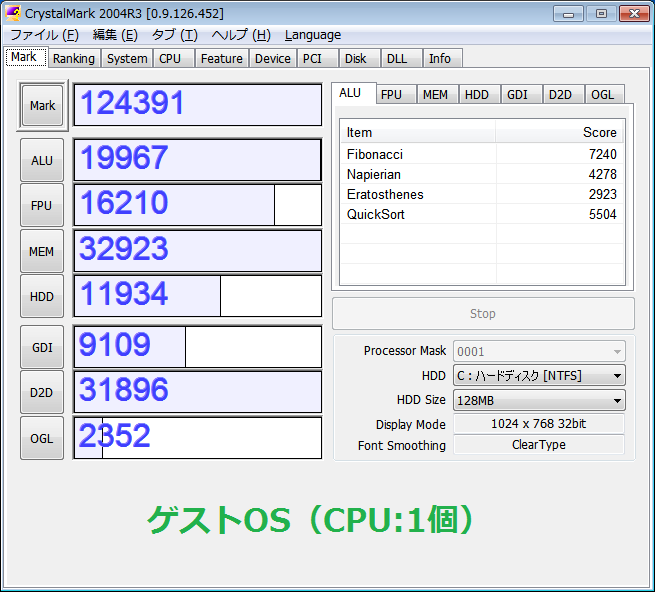
Task: Switch to the Ranking tab
Action: pos(74,58)
